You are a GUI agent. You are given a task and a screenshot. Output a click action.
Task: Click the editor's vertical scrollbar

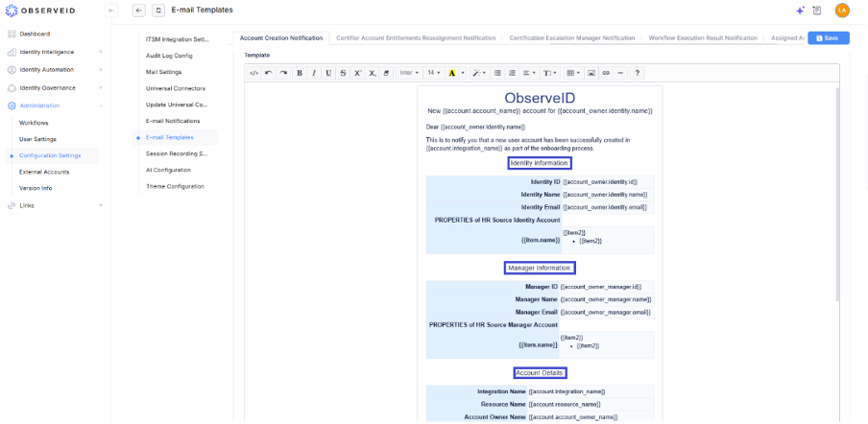click(837, 194)
